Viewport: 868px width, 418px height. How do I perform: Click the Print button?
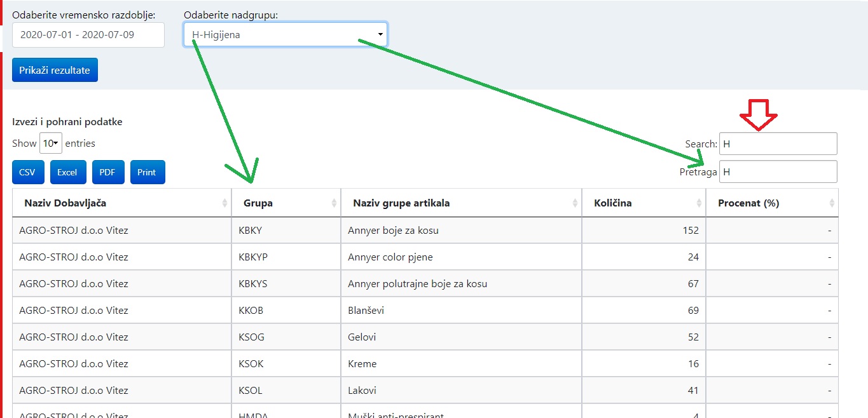[148, 172]
